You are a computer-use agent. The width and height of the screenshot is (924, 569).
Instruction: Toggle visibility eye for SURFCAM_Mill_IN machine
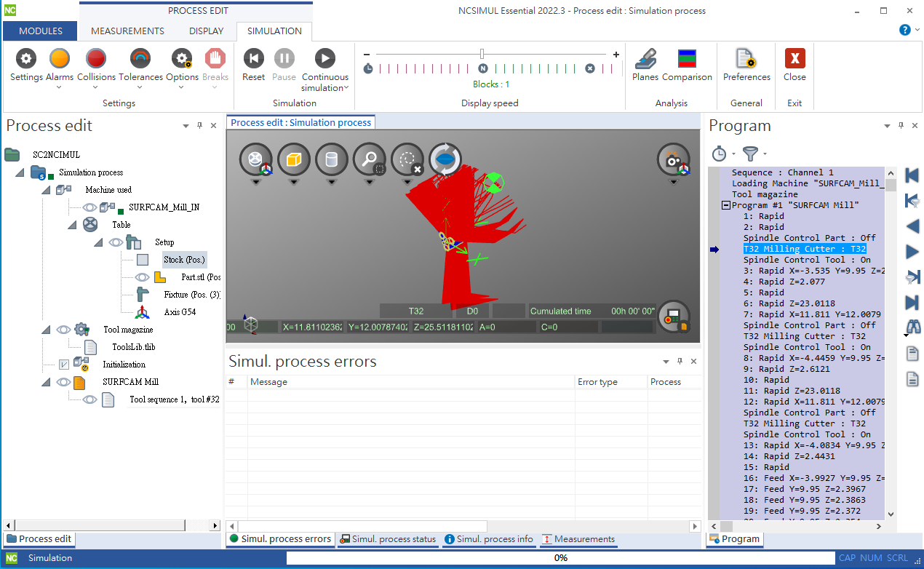(89, 207)
